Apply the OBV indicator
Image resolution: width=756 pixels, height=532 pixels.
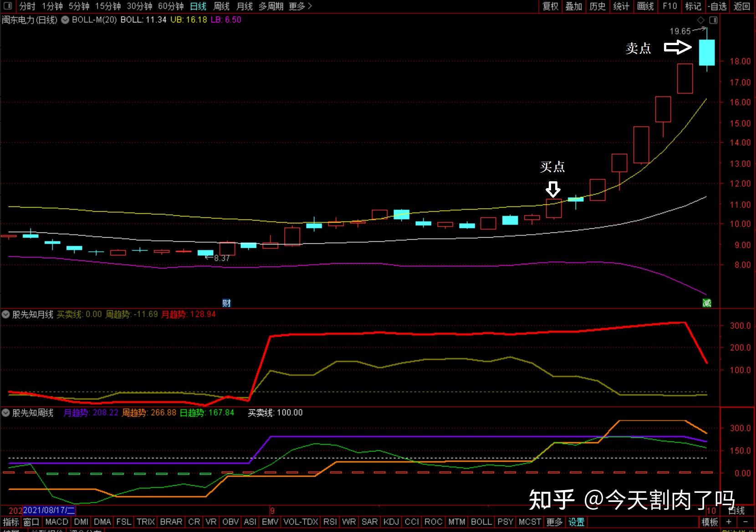tap(230, 522)
